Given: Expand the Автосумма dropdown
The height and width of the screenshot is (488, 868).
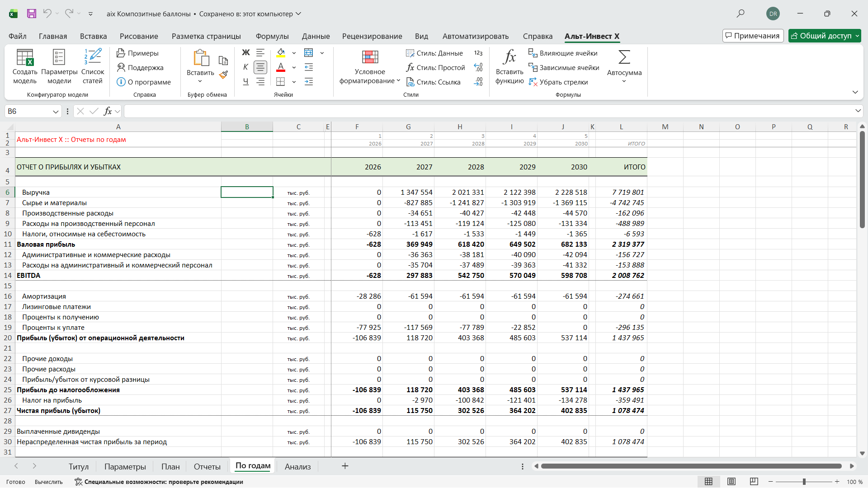Looking at the screenshot, I should [x=624, y=81].
